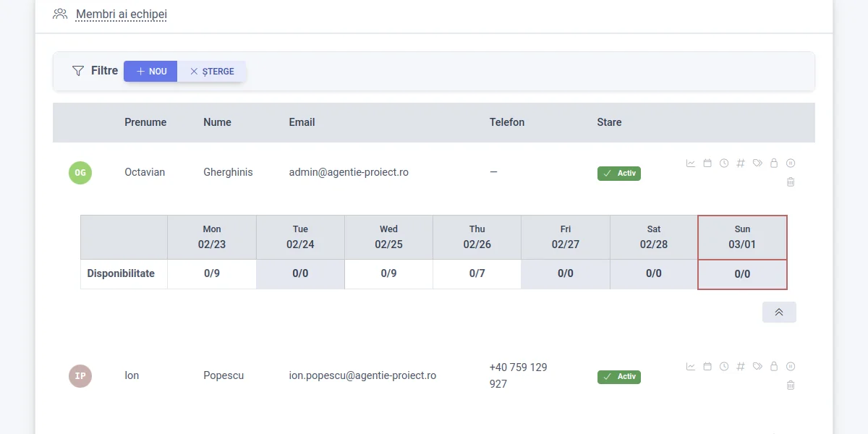Toggle the Activ status badge for Ion Popescu
This screenshot has height=434, width=868.
click(x=618, y=376)
